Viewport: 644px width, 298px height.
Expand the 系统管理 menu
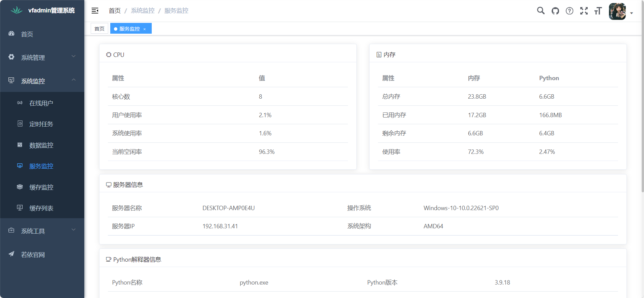click(42, 58)
